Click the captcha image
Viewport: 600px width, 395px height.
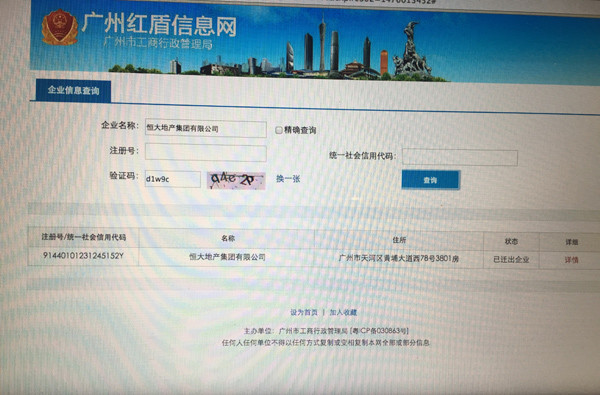(x=236, y=180)
